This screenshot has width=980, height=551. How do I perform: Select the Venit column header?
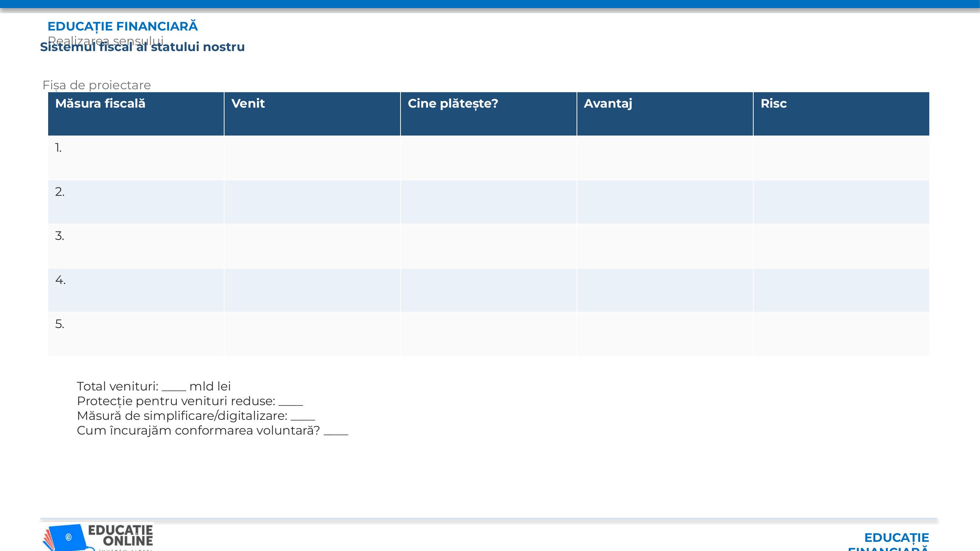312,114
